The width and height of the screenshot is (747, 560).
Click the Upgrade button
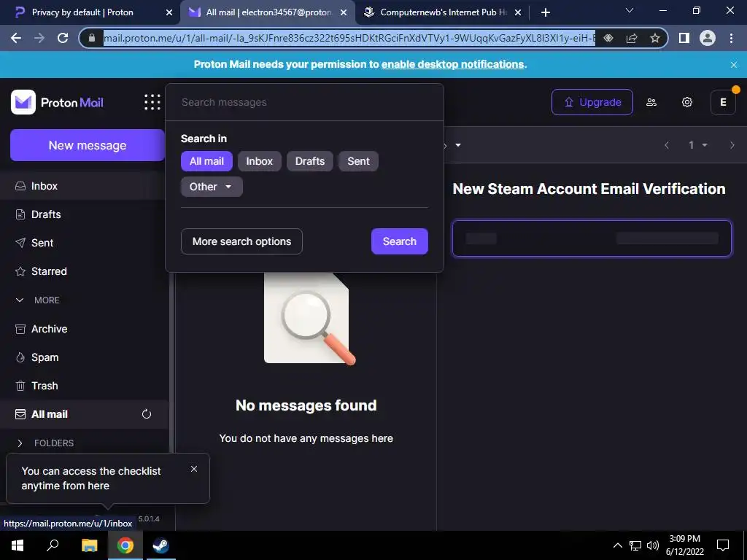tap(592, 102)
